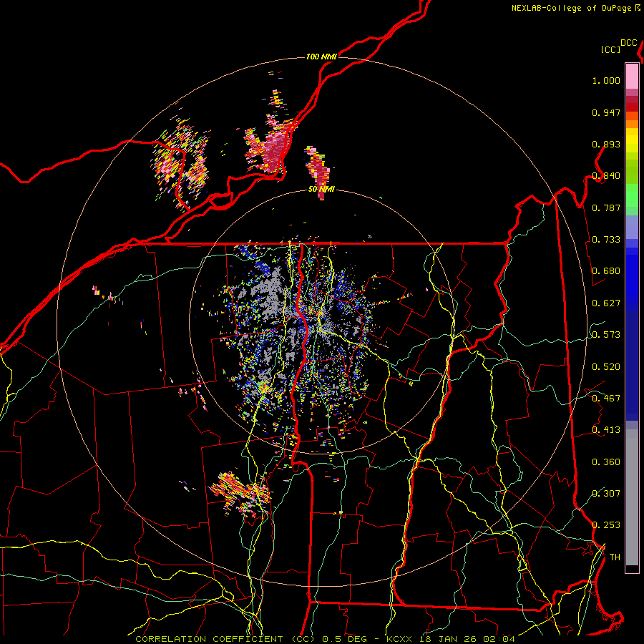This screenshot has height=644, width=644.
Task: Click the pink top segment of color bar
Action: coord(632,76)
